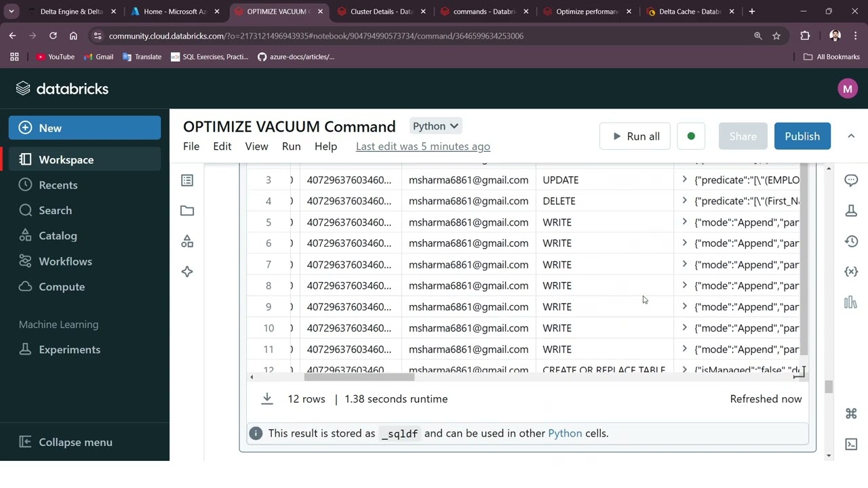Open a new browser tab
The width and height of the screenshot is (868, 488).
[751, 12]
